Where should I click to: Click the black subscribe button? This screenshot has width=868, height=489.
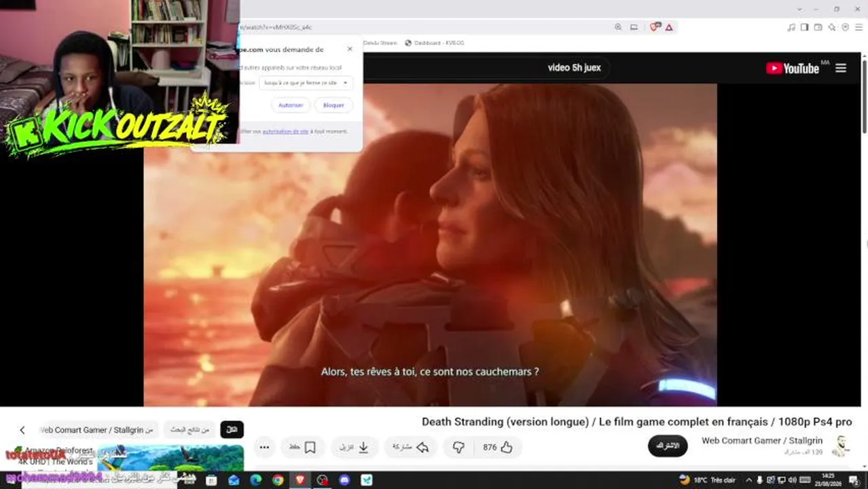click(668, 446)
